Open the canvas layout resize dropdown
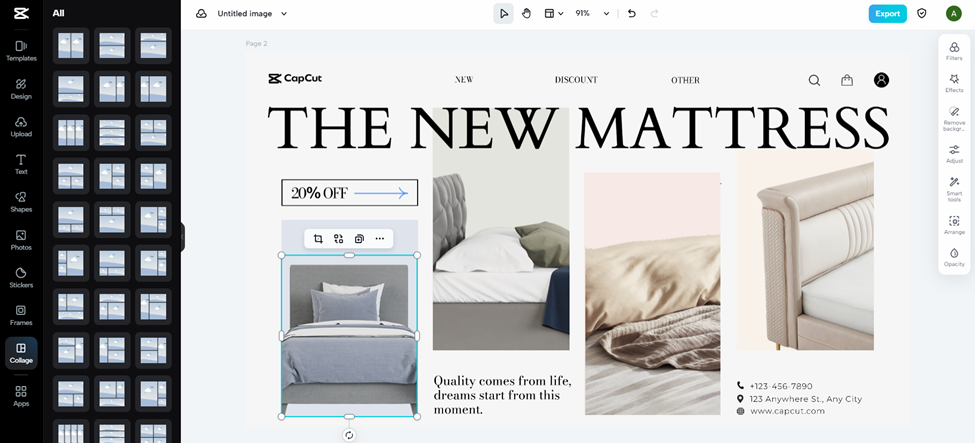The height and width of the screenshot is (443, 975). (x=553, y=14)
